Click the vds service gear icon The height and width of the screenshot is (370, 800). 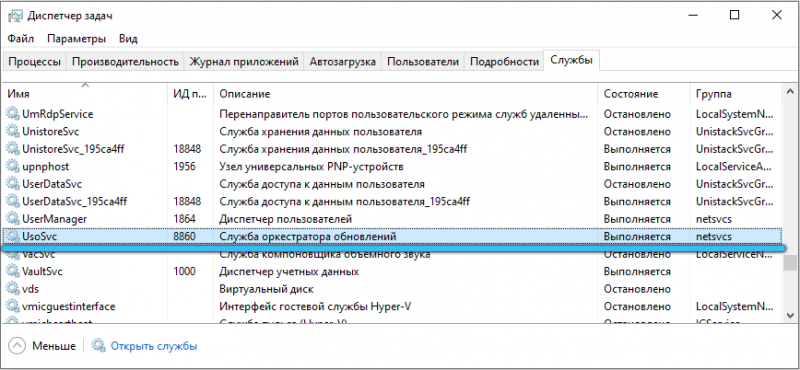pos(12,289)
